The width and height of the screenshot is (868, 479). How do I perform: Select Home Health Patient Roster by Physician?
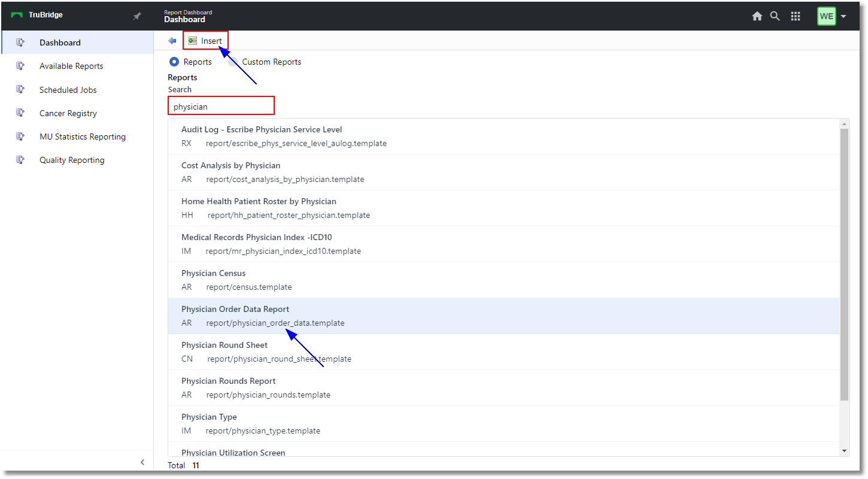click(x=503, y=208)
